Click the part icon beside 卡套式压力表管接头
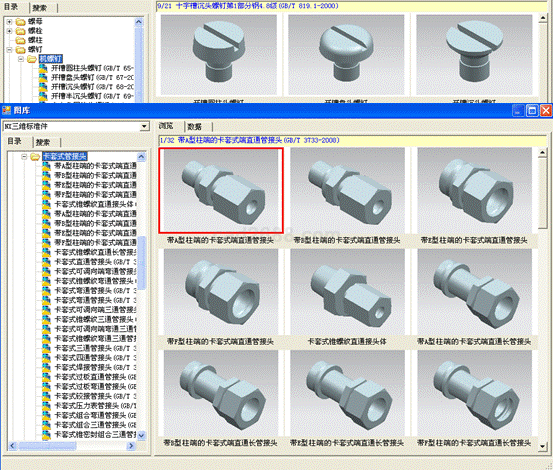 46,405
